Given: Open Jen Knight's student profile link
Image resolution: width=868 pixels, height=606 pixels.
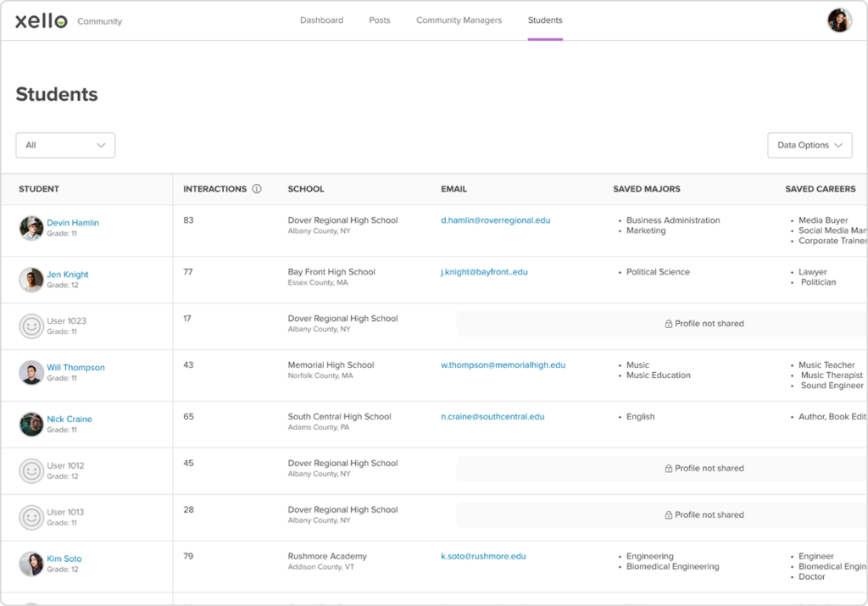Looking at the screenshot, I should tap(67, 274).
